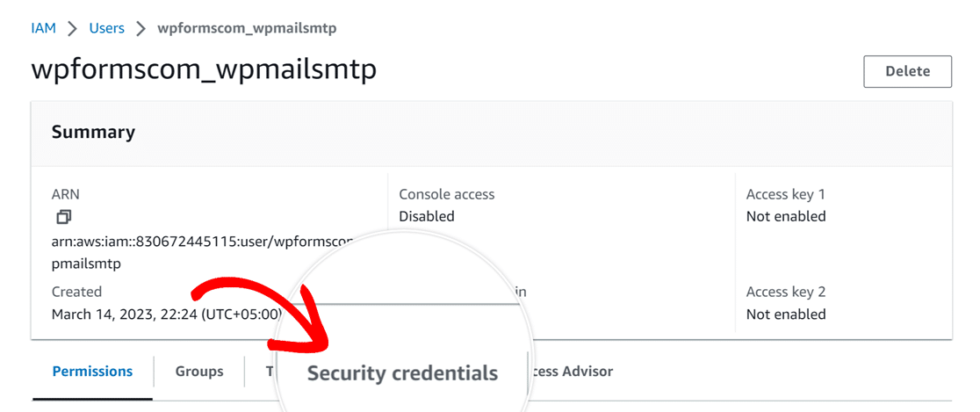Click the Console access Disabled status
980x412 pixels.
coord(427,216)
